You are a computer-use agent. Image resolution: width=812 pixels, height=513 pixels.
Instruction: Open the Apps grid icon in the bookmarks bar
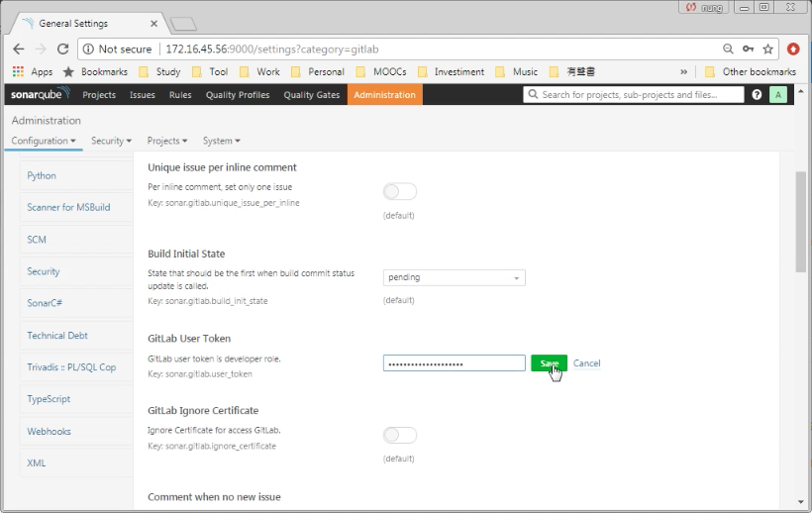point(18,71)
